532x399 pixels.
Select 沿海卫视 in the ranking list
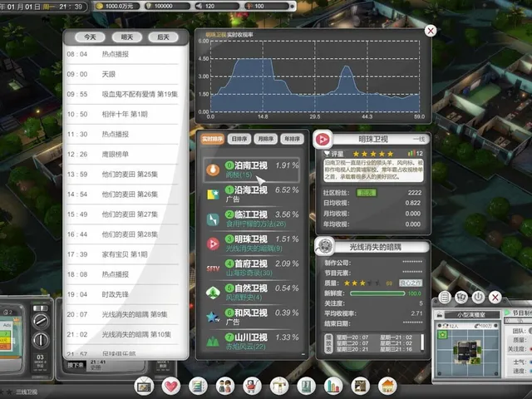251,194
